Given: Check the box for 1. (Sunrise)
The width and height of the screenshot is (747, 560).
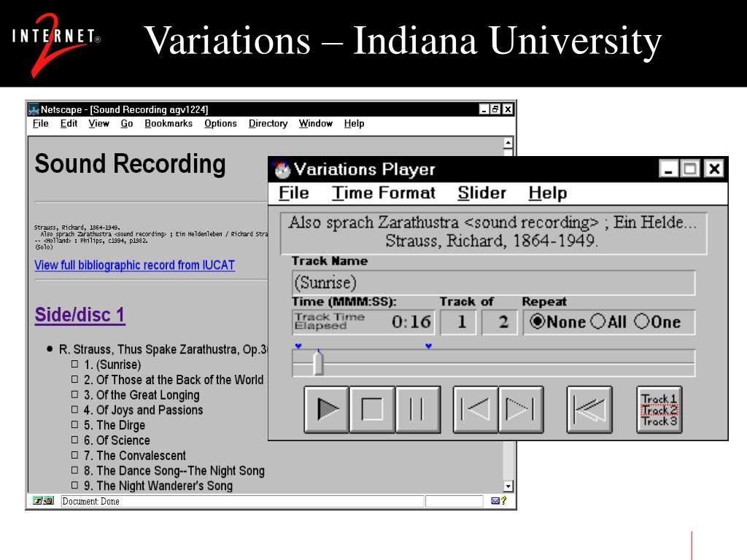Looking at the screenshot, I should point(75,365).
